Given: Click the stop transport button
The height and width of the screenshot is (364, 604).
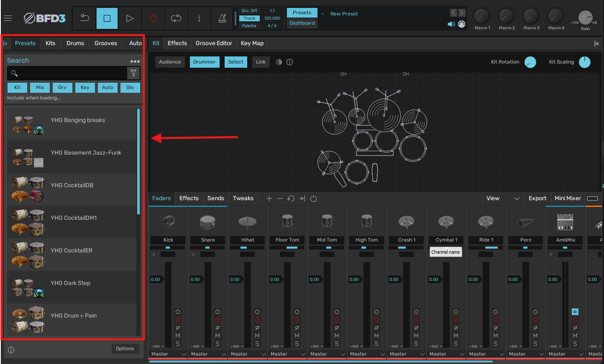Looking at the screenshot, I should coord(107,18).
